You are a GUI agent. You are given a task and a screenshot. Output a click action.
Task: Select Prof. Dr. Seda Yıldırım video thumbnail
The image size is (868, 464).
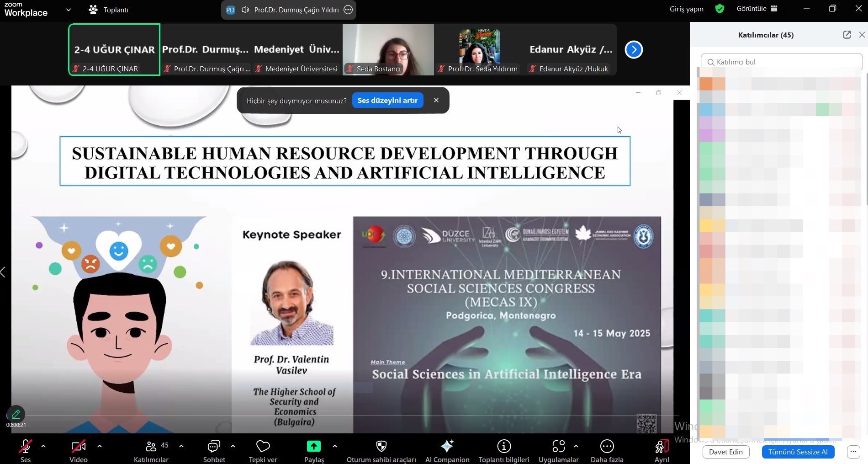click(480, 49)
